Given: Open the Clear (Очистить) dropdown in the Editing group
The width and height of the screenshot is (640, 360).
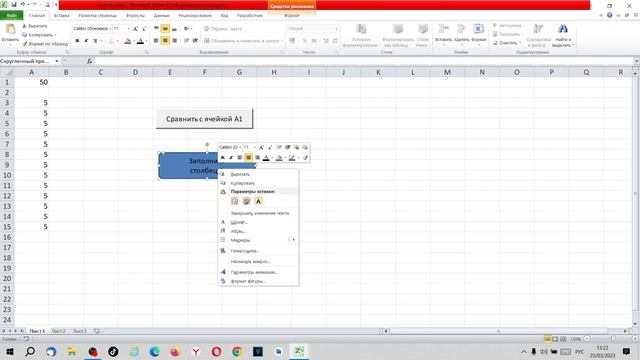Looking at the screenshot, I should point(520,43).
